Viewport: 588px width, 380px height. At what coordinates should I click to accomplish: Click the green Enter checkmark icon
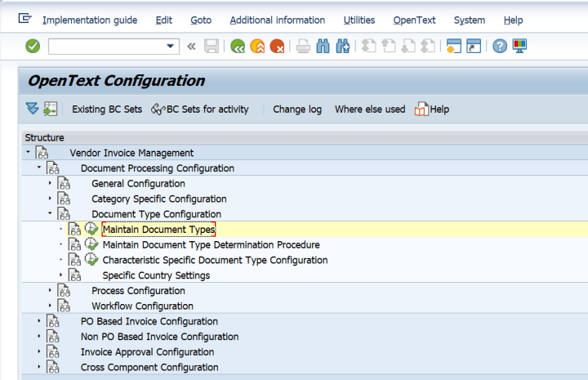33,47
